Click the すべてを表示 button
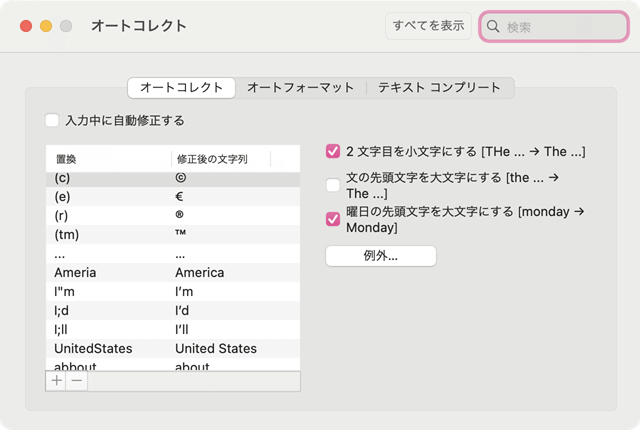 [x=429, y=26]
